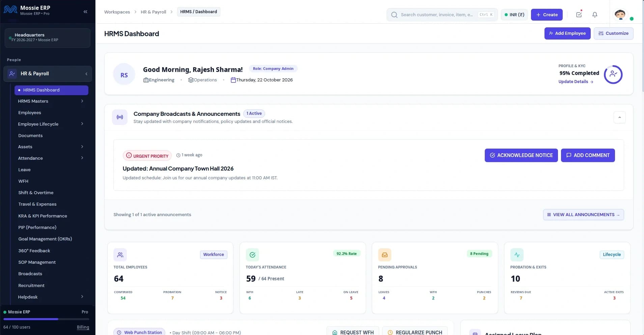The width and height of the screenshot is (644, 335).
Task: Select HRMS Dashboard in sidebar
Action: point(51,90)
